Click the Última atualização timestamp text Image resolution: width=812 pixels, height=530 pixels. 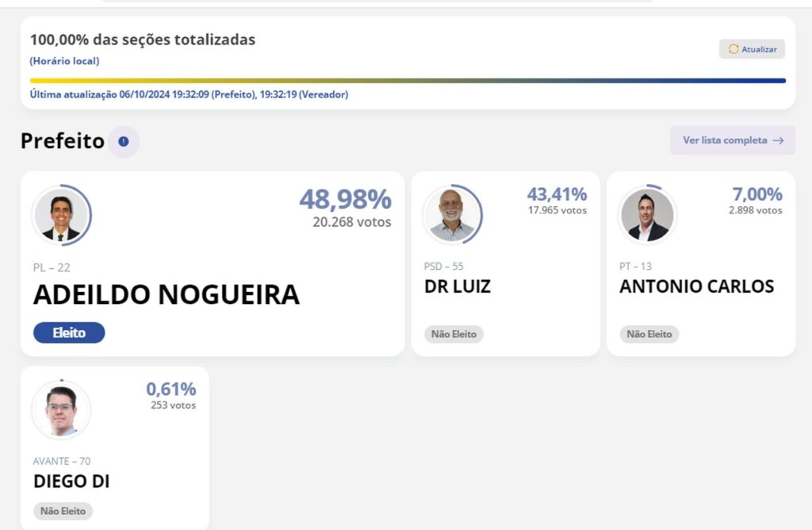pyautogui.click(x=189, y=94)
